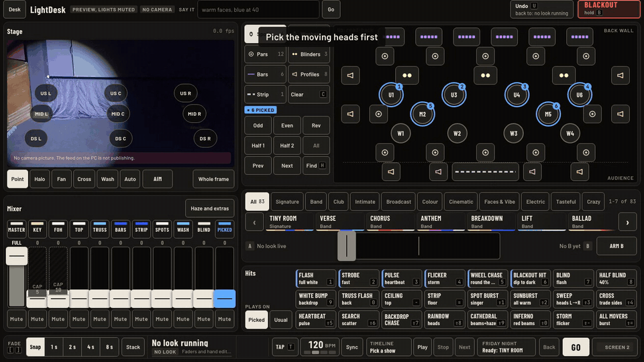Image resolution: width=644 pixels, height=362 pixels.
Task: Hold the BLACKOUT button
Action: 608,9
